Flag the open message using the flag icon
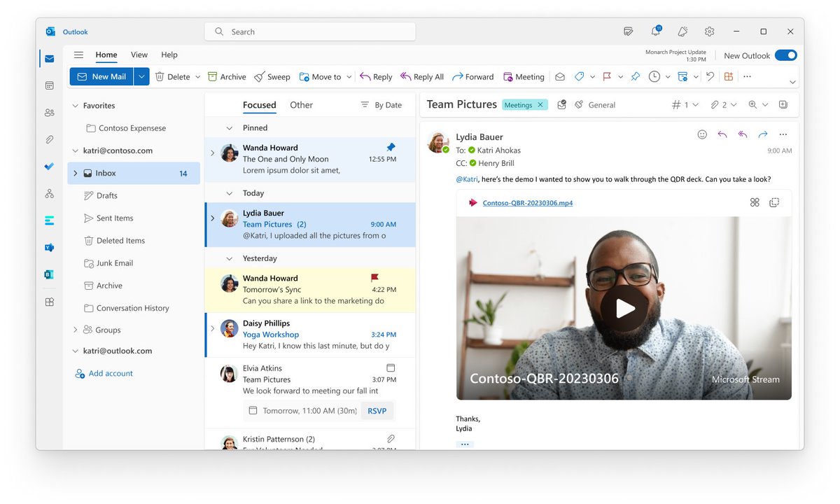The width and height of the screenshot is (840, 504). (608, 76)
